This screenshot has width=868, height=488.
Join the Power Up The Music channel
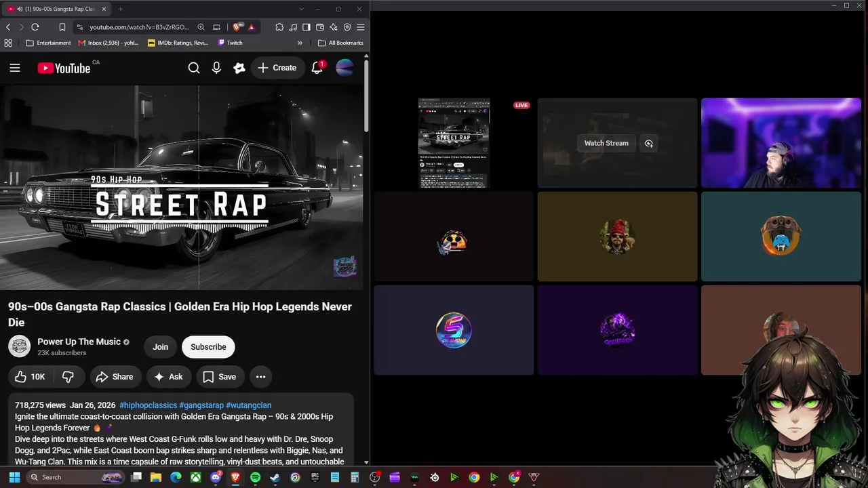click(161, 347)
